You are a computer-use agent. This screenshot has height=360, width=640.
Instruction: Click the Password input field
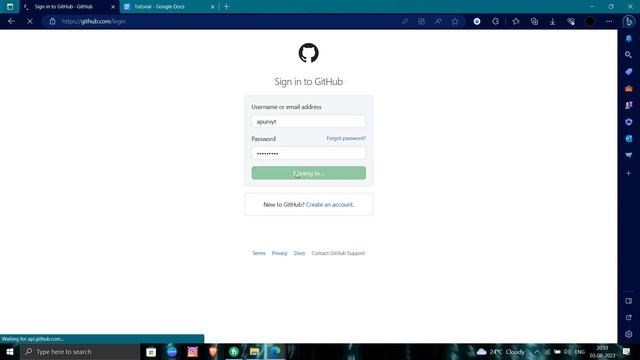click(309, 153)
